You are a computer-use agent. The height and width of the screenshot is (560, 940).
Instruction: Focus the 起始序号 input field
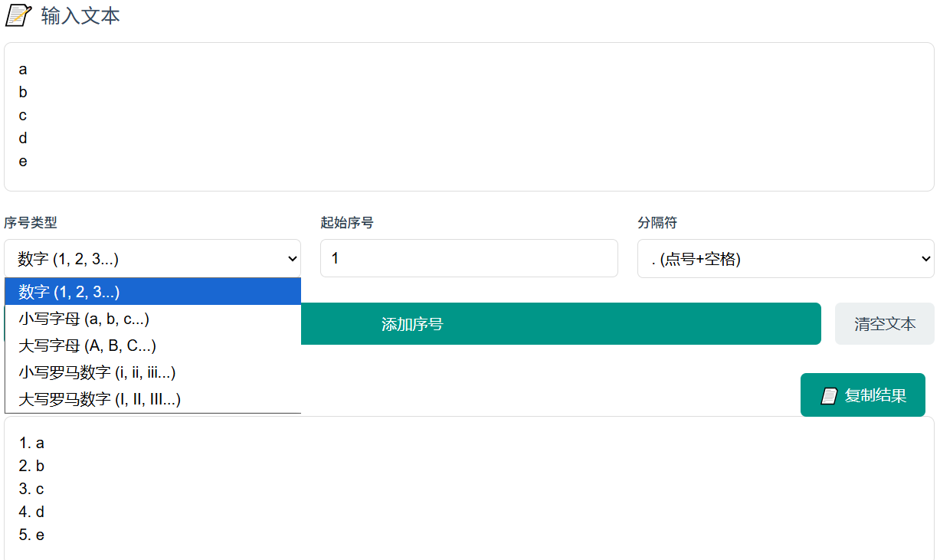pyautogui.click(x=469, y=259)
